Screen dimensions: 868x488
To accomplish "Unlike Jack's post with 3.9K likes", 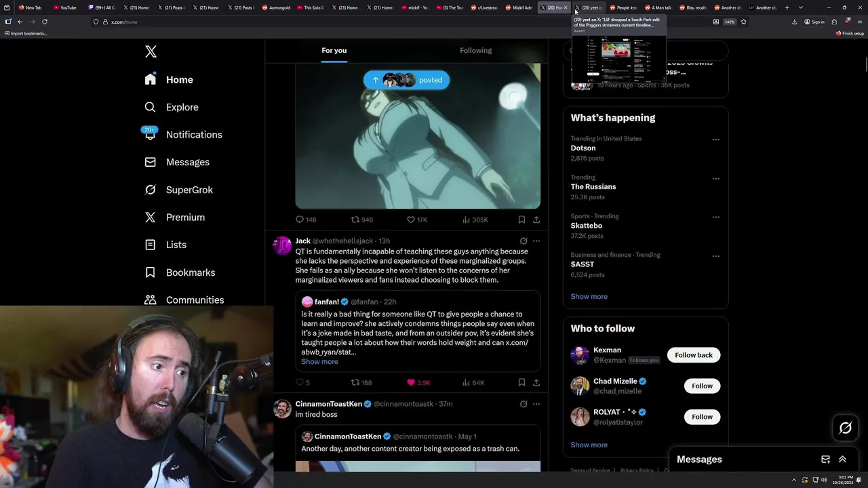I will 418,382.
